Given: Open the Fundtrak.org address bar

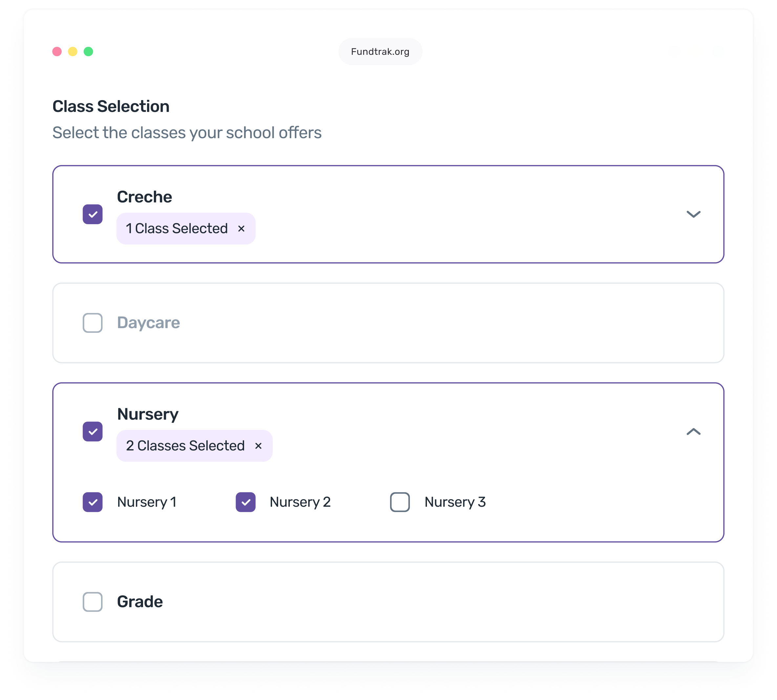Looking at the screenshot, I should tap(380, 51).
